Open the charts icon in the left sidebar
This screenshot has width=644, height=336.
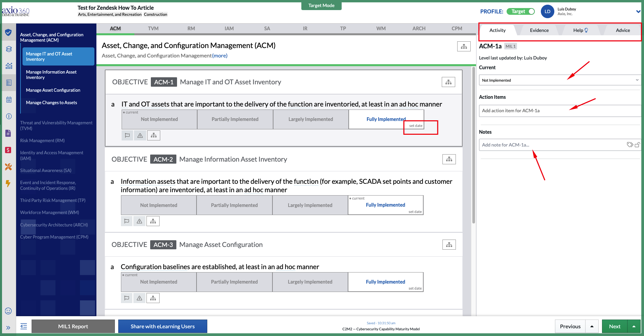pyautogui.click(x=8, y=66)
